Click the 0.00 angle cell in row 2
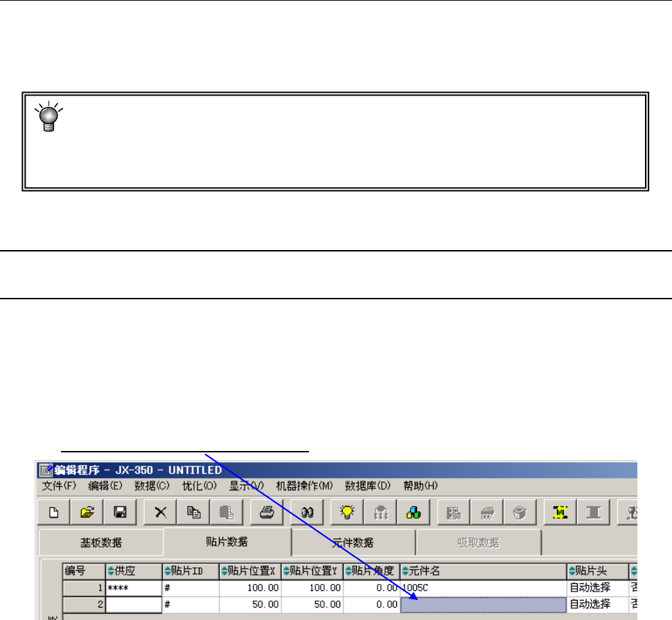 (x=371, y=605)
